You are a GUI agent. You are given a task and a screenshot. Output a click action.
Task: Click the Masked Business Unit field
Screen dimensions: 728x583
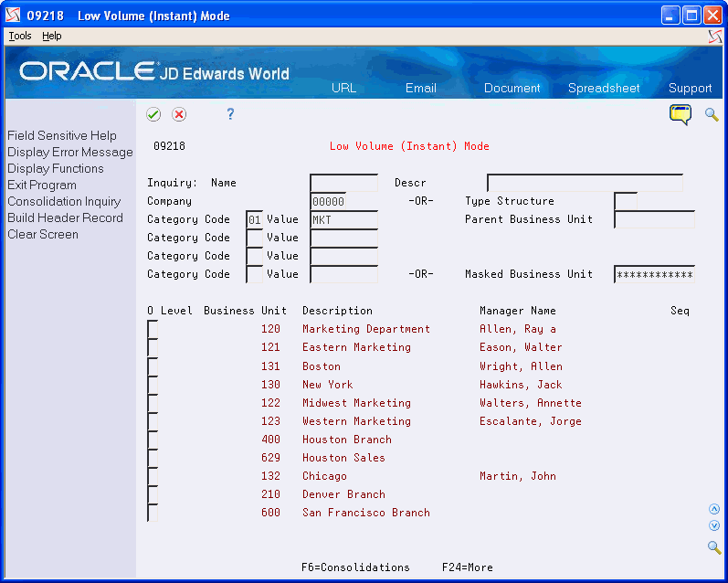654,274
